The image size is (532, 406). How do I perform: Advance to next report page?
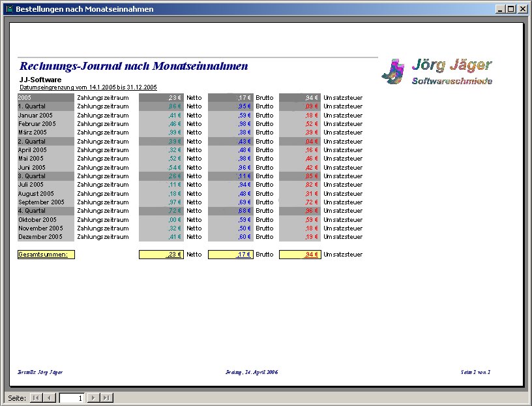coord(93,398)
